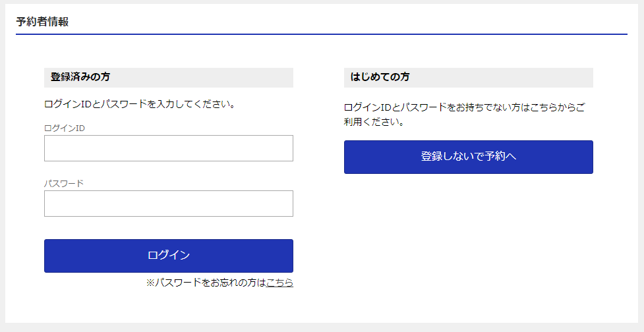Click the 登録しないで予約へ button
The image size is (644, 332).
(468, 157)
